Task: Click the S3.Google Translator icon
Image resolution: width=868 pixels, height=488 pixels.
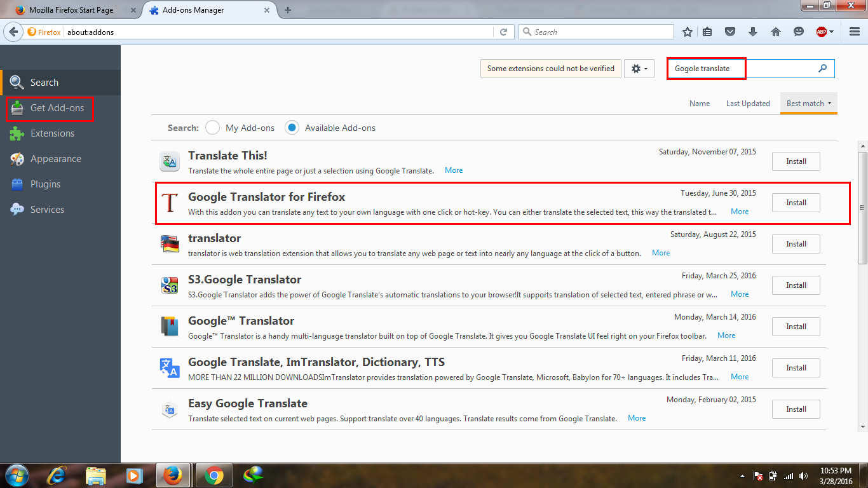Action: (x=170, y=285)
